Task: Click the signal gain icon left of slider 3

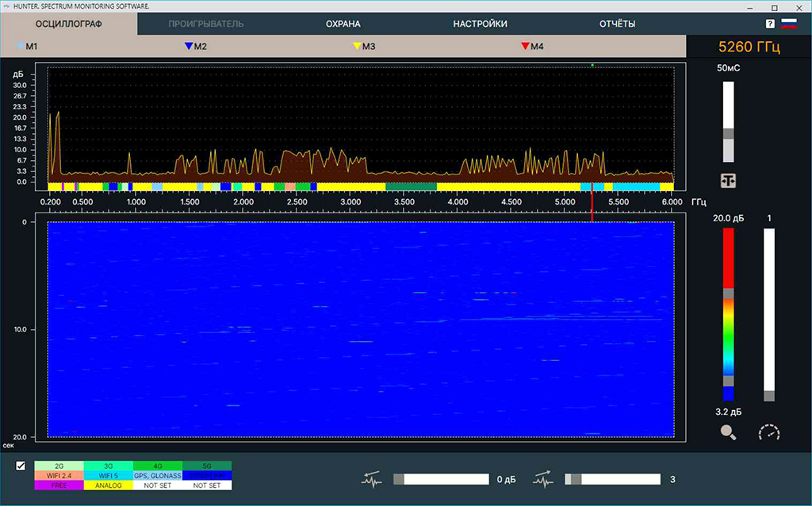Action: coord(542,480)
